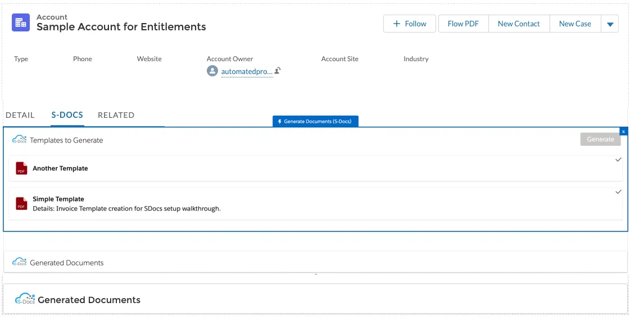Viewport: 644px width, 325px height.
Task: Follow this account
Action: [410, 24]
